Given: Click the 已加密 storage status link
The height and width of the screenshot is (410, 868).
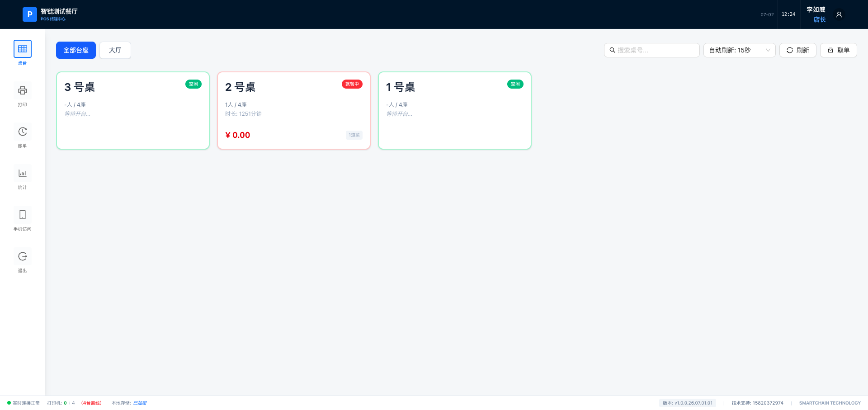Looking at the screenshot, I should tap(140, 403).
